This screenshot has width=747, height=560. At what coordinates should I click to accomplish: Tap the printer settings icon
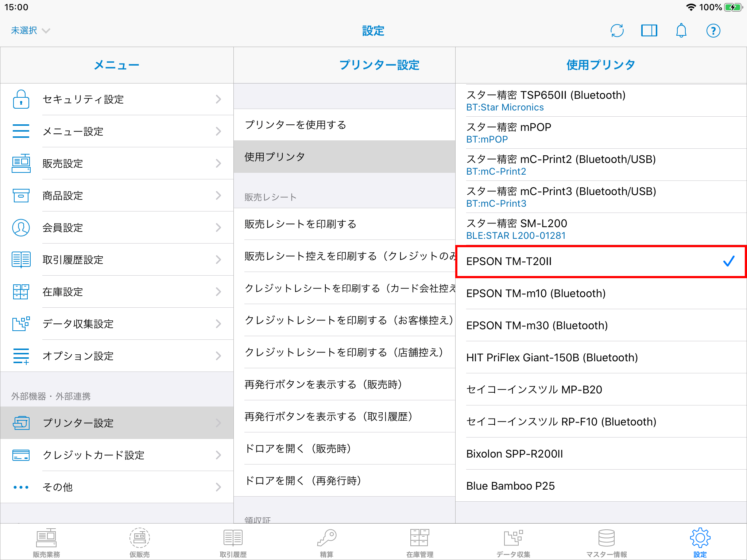[x=21, y=423]
